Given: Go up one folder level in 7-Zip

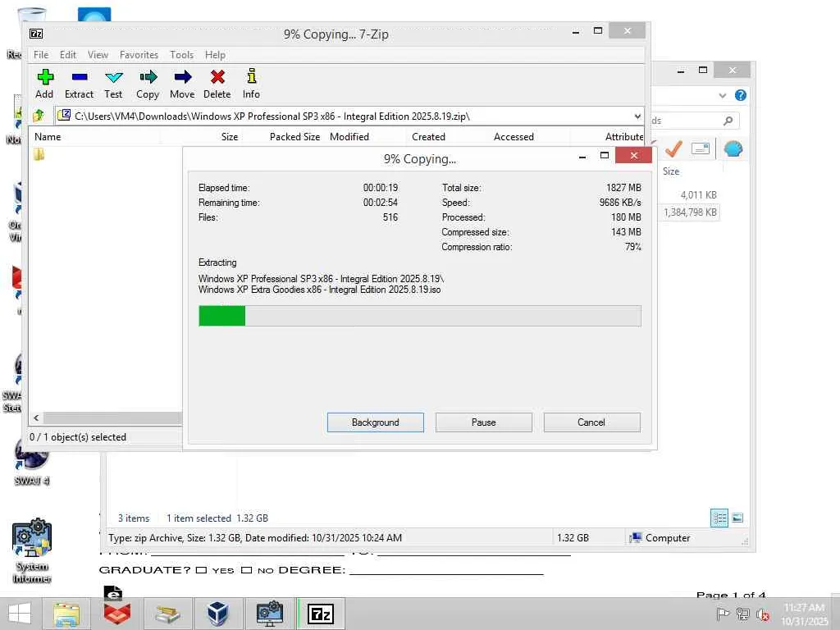Looking at the screenshot, I should coord(39,115).
